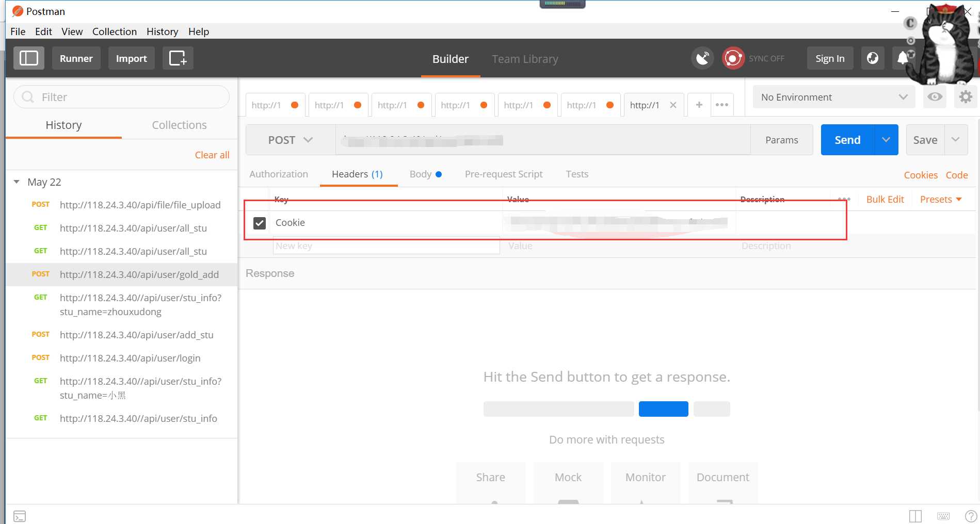Open the Authorization tab
The height and width of the screenshot is (524, 980).
coord(279,174)
